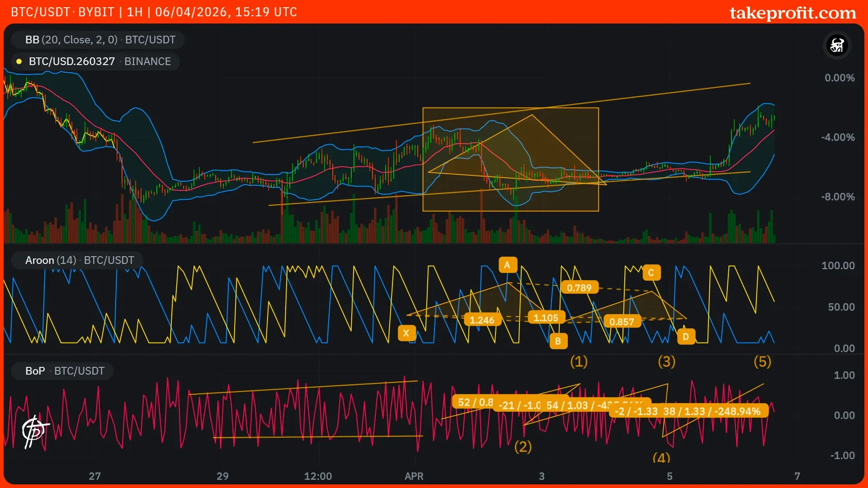Image resolution: width=868 pixels, height=488 pixels.
Task: Click harmonic pattern point D marker
Action: click(686, 337)
